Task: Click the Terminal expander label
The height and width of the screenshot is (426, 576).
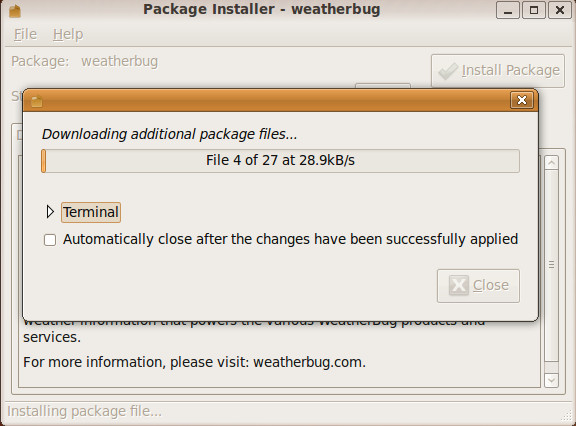Action: pyautogui.click(x=91, y=212)
